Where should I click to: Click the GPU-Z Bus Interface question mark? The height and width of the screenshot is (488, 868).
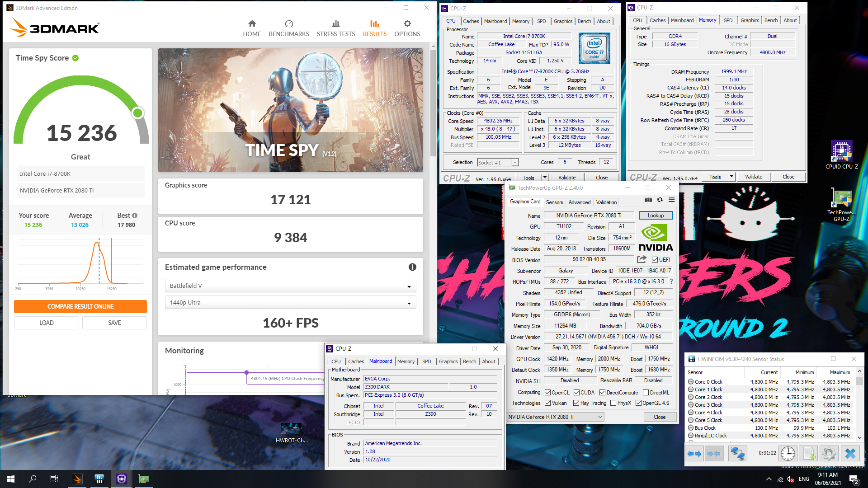click(x=671, y=282)
